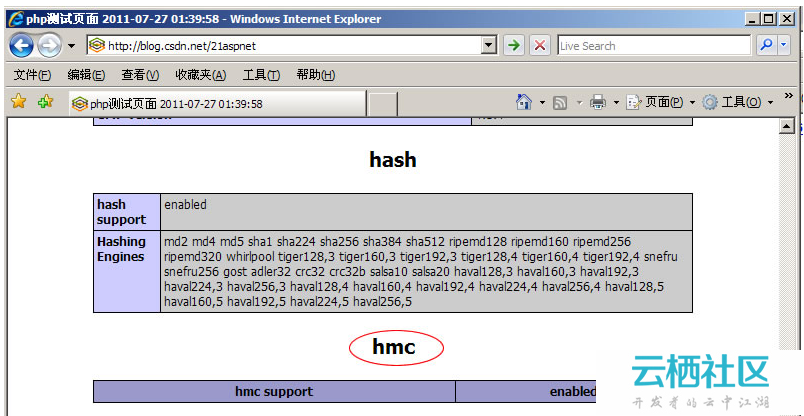
Task: Expand the Print options dropdown arrow
Action: click(616, 103)
